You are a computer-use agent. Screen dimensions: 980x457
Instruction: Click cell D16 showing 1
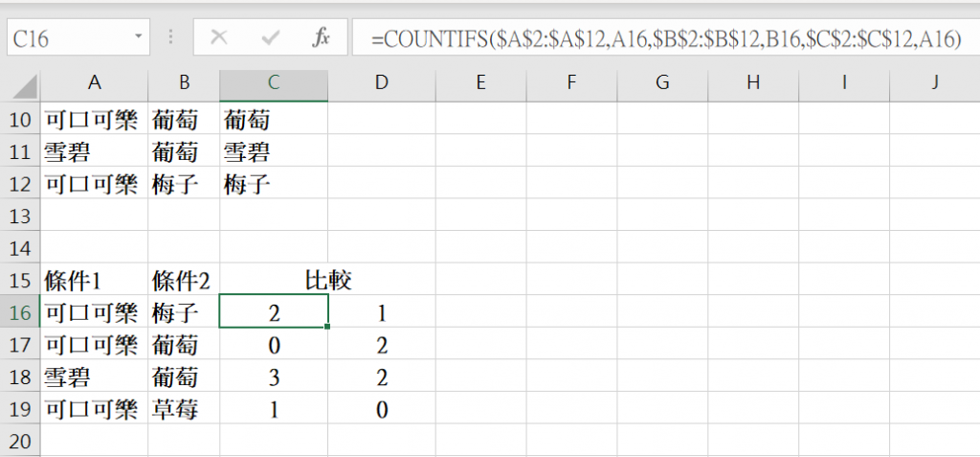pos(382,311)
